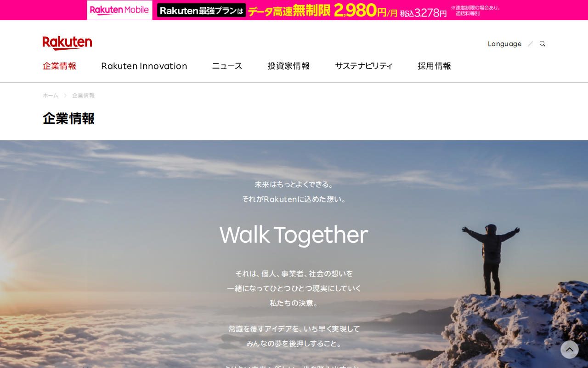The image size is (588, 368).
Task: Click the breadcrumb chevron separator
Action: click(65, 95)
